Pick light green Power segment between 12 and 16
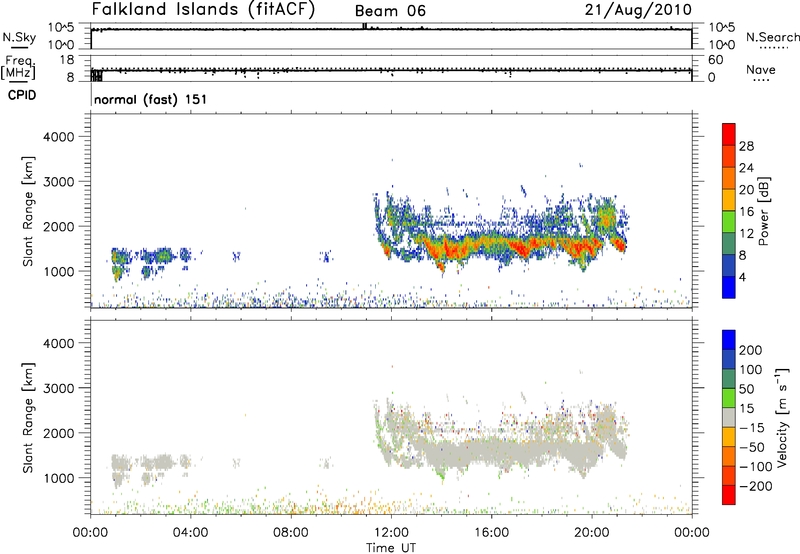The width and height of the screenshot is (800, 554). pos(729,222)
